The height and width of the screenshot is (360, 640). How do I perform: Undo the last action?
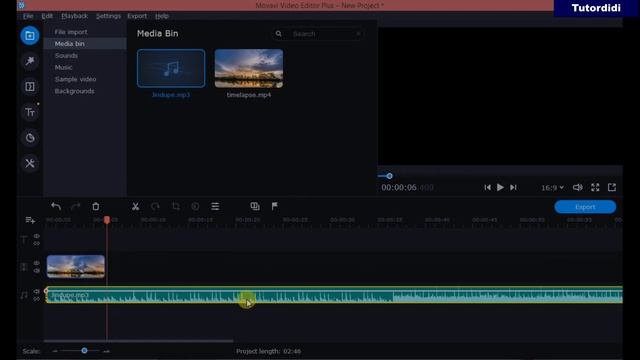56,207
